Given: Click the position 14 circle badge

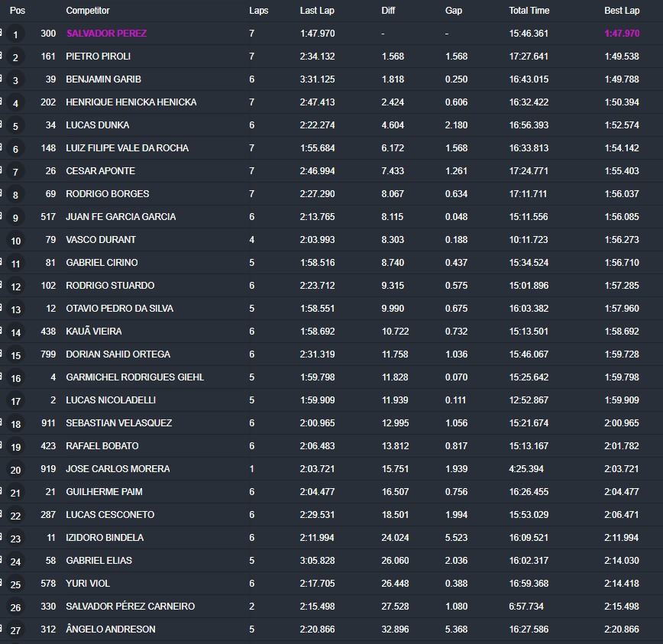Looking at the screenshot, I should pyautogui.click(x=16, y=332).
